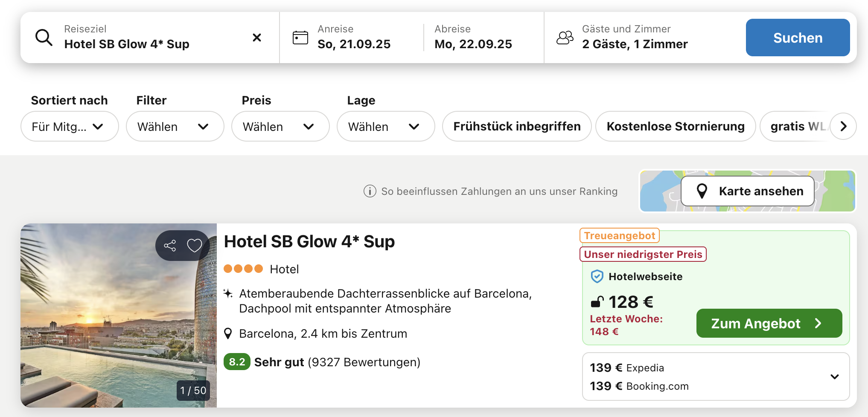Show more filter chips with right arrow
868x417 pixels.
tap(843, 126)
